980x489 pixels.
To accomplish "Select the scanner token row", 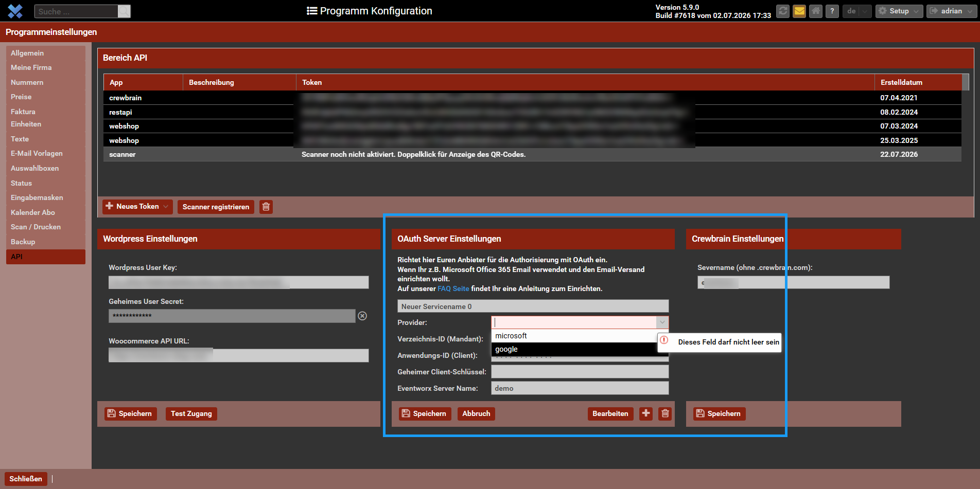I will [532, 154].
